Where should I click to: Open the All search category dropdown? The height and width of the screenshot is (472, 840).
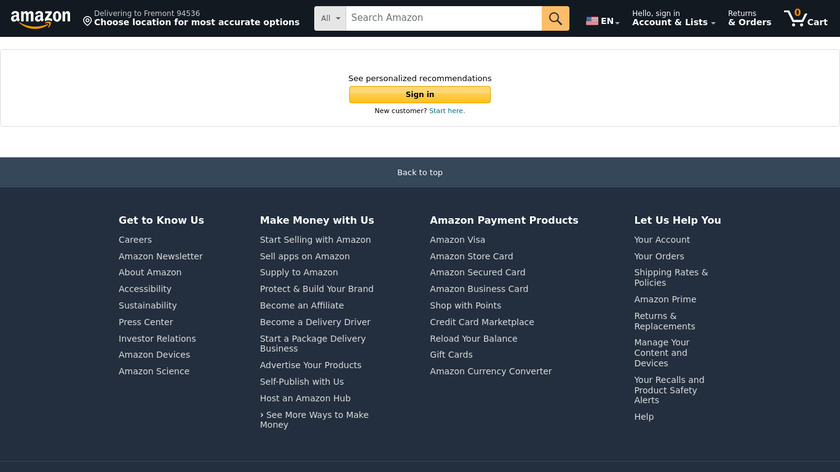[x=331, y=18]
